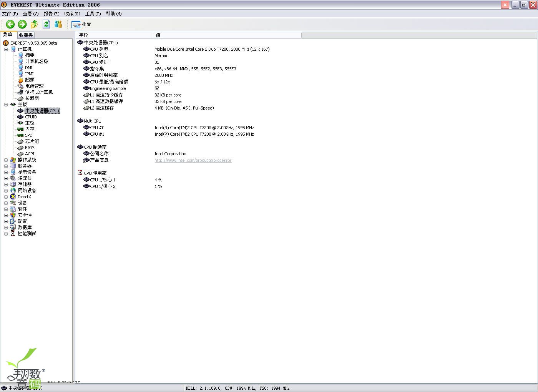The height and width of the screenshot is (392, 538).
Task: Select EVEREST v3.50.865 Beta root item
Action: click(x=33, y=43)
